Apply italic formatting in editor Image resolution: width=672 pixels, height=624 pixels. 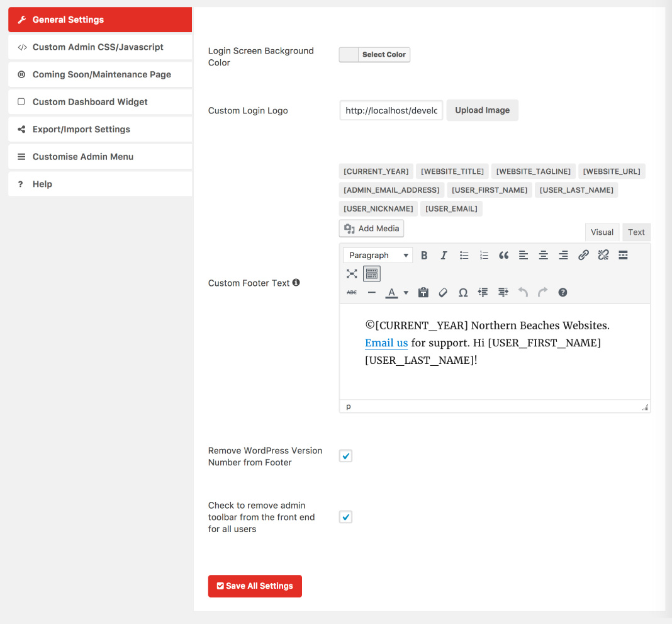tap(444, 255)
